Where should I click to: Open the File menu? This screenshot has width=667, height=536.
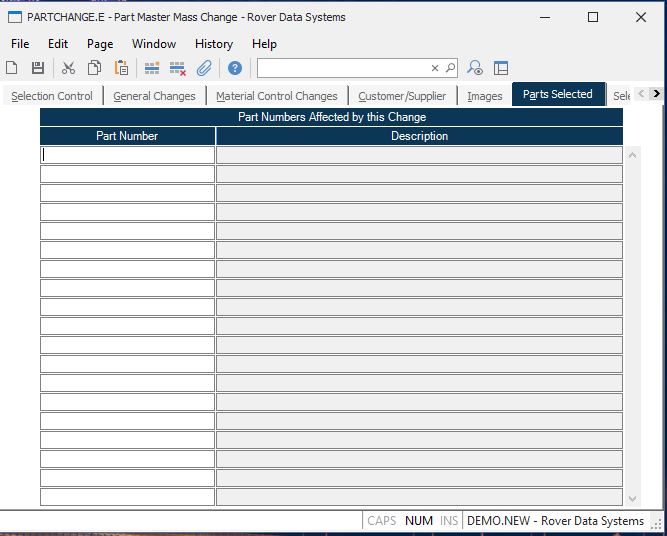(20, 44)
